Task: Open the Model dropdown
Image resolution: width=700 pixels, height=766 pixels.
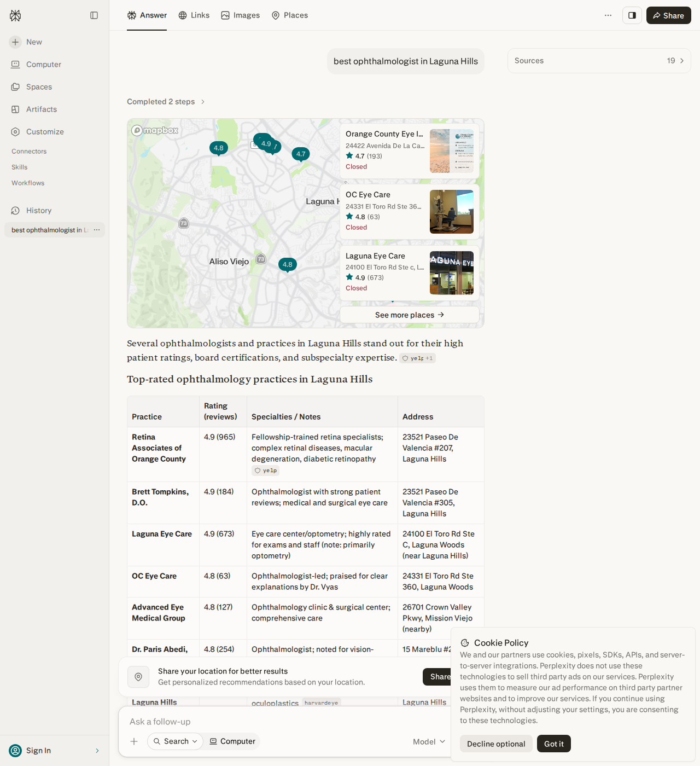Action: [429, 741]
